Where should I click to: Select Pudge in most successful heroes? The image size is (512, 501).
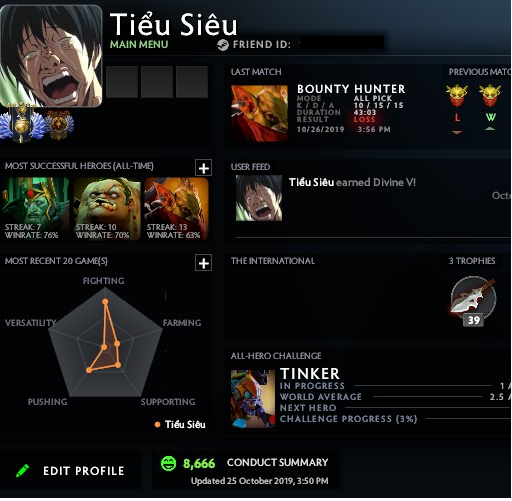pyautogui.click(x=107, y=209)
